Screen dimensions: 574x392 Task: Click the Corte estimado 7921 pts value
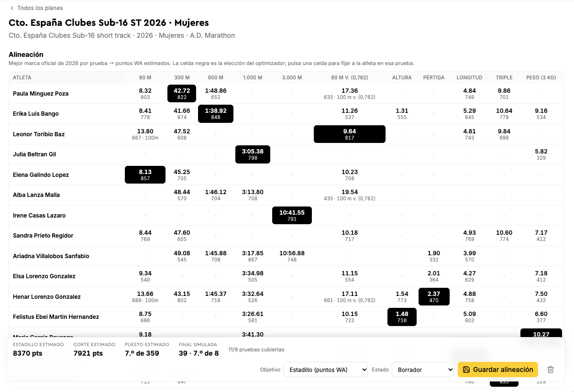(88, 353)
